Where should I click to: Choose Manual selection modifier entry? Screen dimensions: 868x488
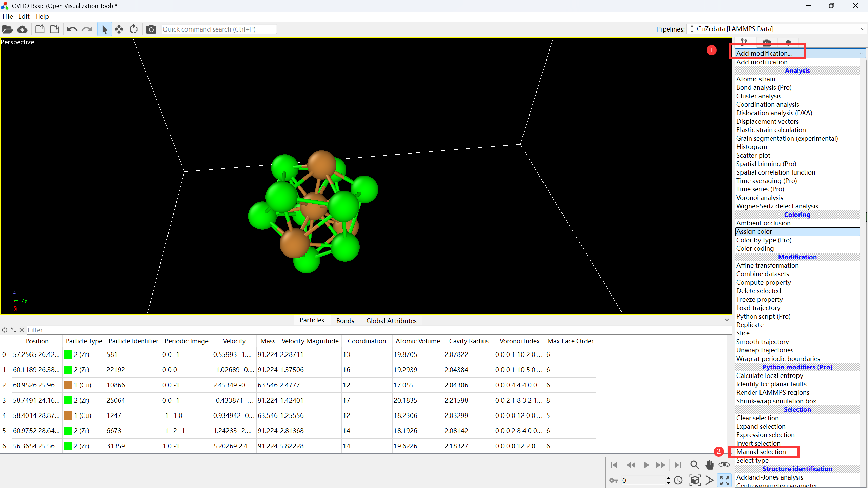pos(761,452)
